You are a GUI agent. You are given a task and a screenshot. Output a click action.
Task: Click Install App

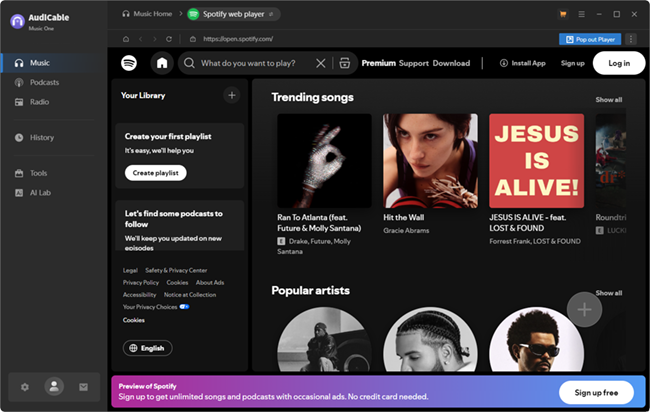tap(522, 63)
